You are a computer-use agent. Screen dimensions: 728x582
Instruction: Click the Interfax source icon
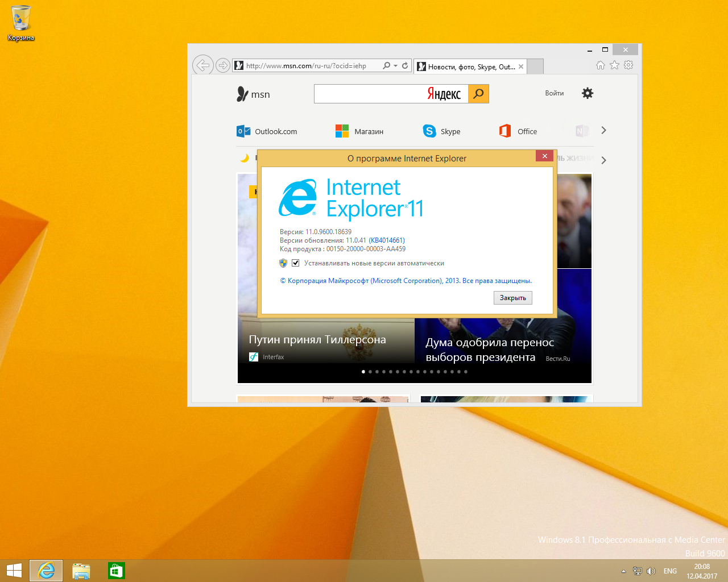pos(254,357)
